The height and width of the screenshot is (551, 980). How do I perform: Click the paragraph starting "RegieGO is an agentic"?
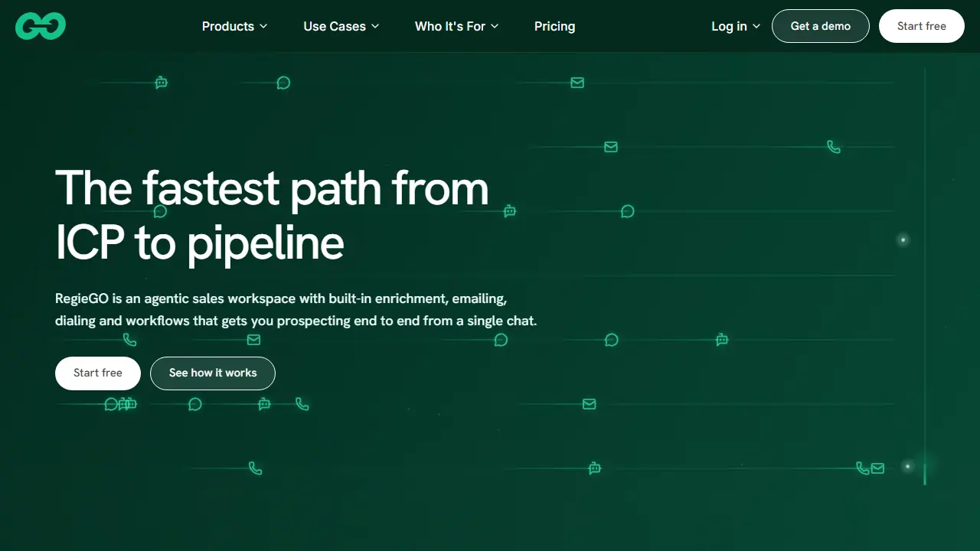296,309
